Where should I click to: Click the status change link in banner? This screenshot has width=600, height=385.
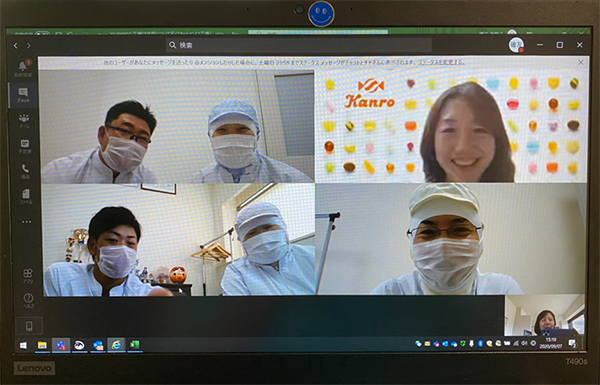coord(441,62)
